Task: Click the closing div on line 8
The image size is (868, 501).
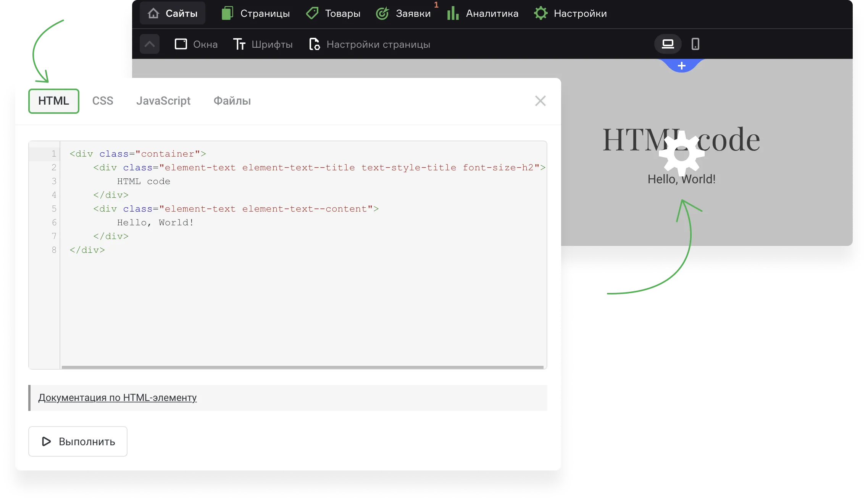Action: (x=87, y=250)
